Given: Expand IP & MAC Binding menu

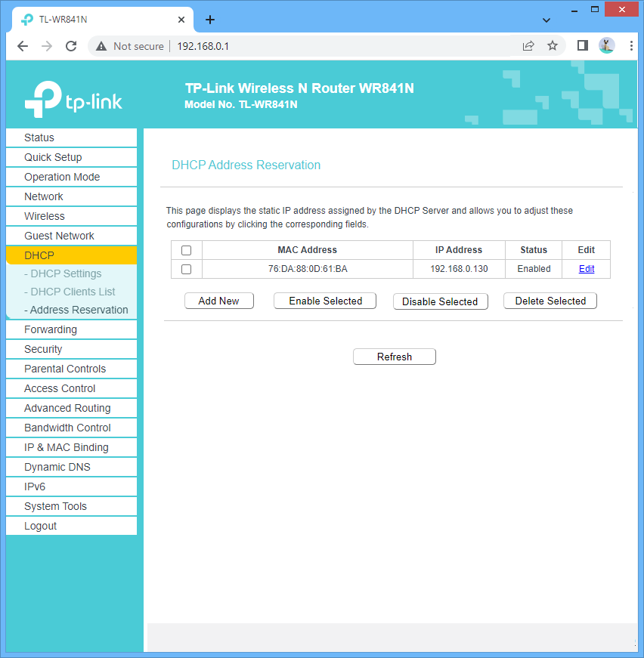Looking at the screenshot, I should point(71,447).
